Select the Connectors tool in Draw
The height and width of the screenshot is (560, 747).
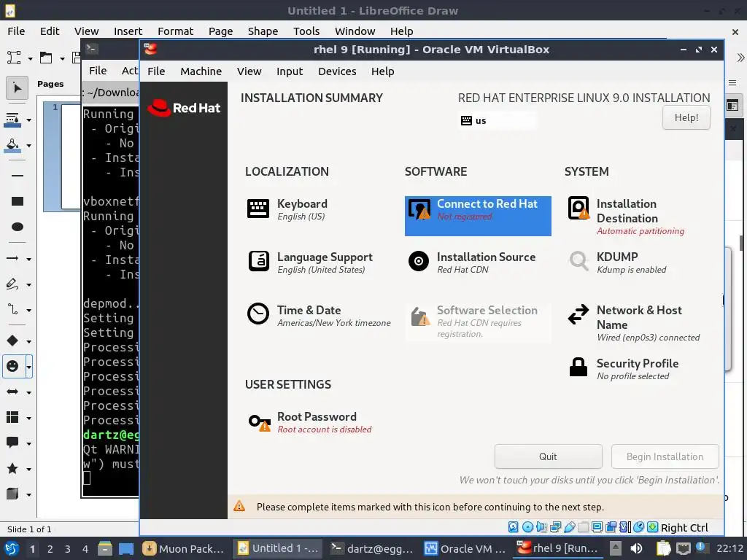click(12, 309)
